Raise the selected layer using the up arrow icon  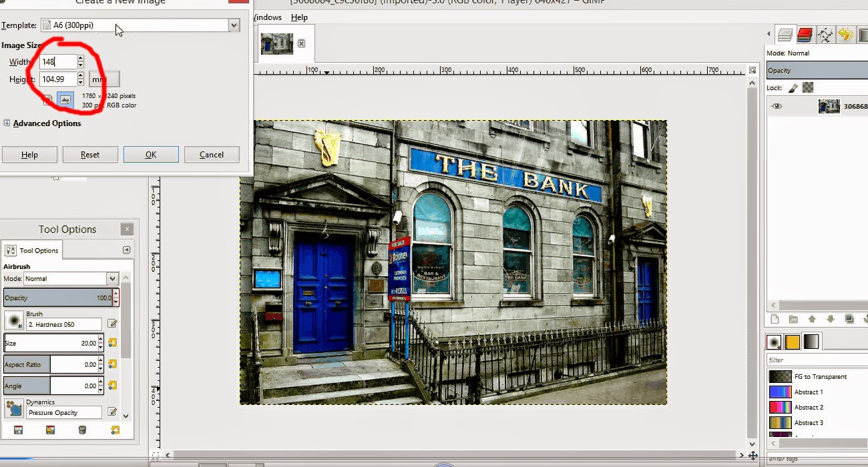click(811, 318)
